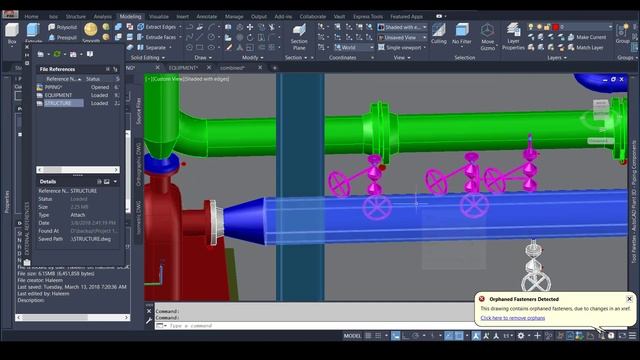
Task: Click the red layer color swatch
Action: 556,27
